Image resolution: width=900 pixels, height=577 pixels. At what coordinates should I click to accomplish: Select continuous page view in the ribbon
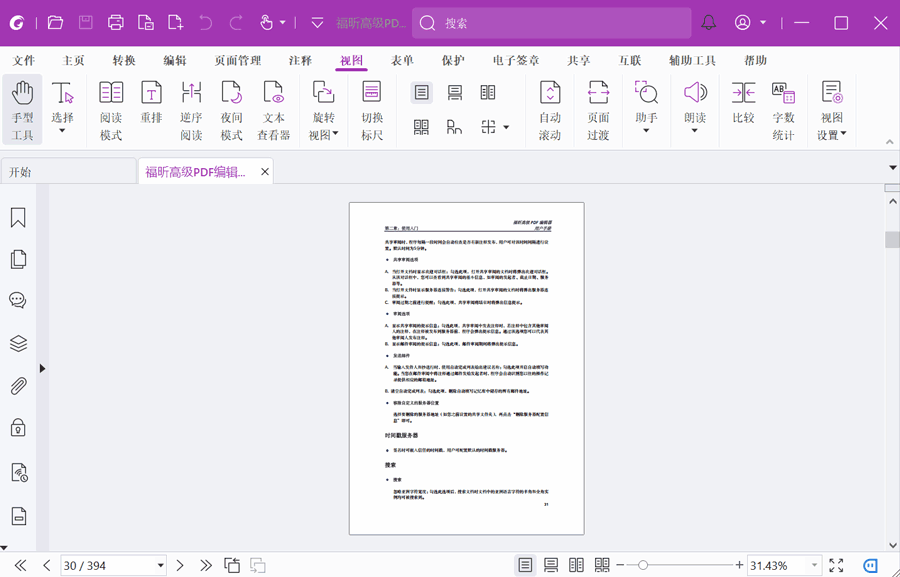pyautogui.click(x=455, y=92)
